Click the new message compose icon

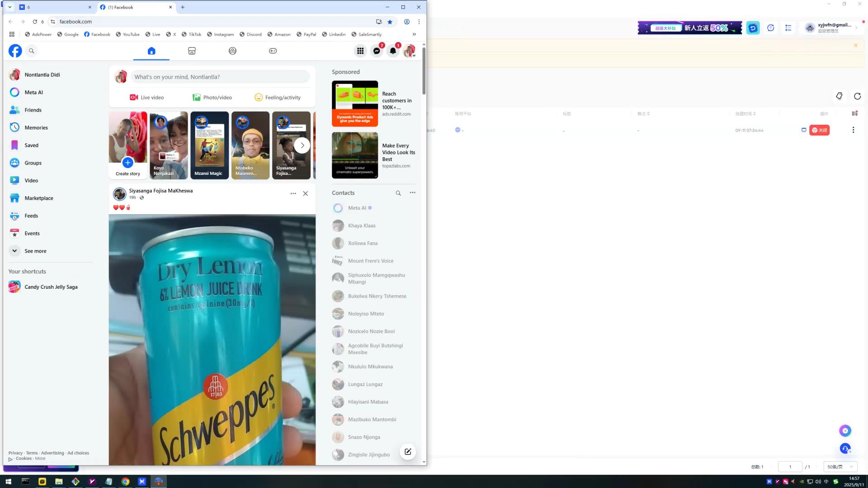point(407,451)
